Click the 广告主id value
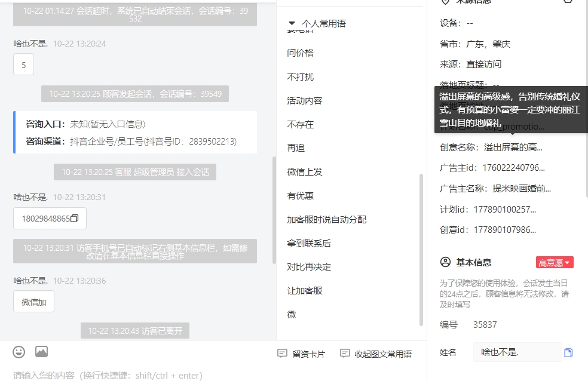This screenshot has width=588, height=381. [x=513, y=168]
